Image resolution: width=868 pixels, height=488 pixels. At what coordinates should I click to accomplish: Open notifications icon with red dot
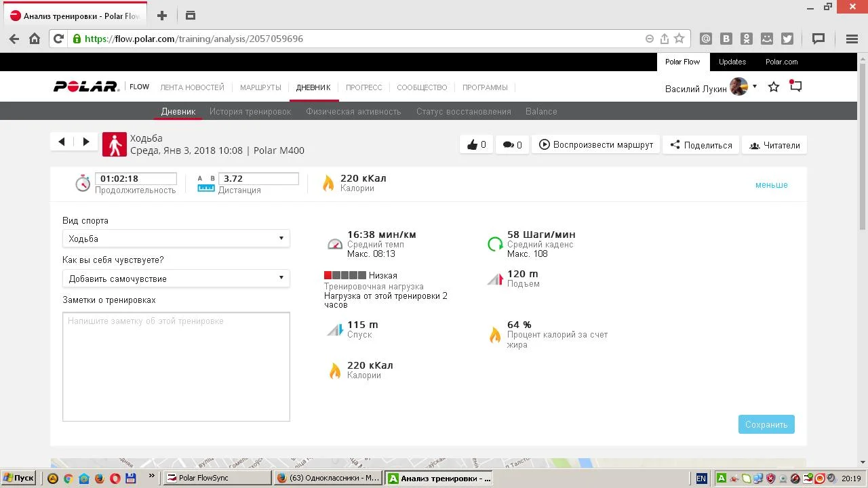(796, 86)
